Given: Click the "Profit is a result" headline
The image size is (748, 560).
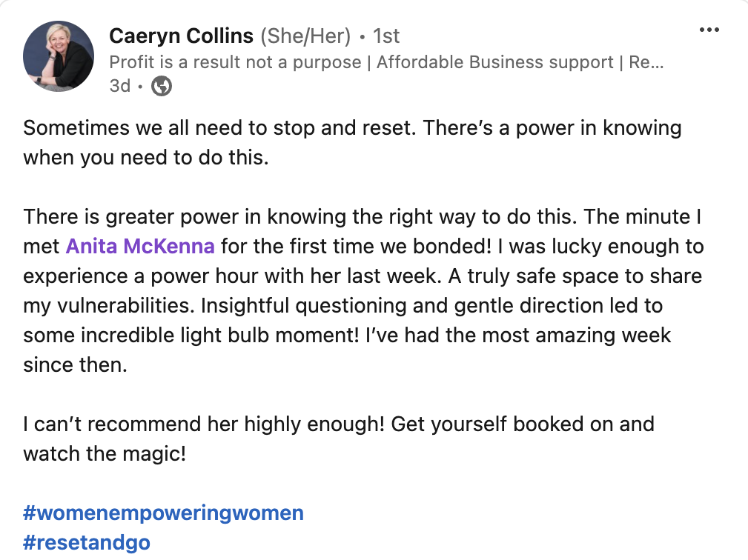Looking at the screenshot, I should click(385, 62).
